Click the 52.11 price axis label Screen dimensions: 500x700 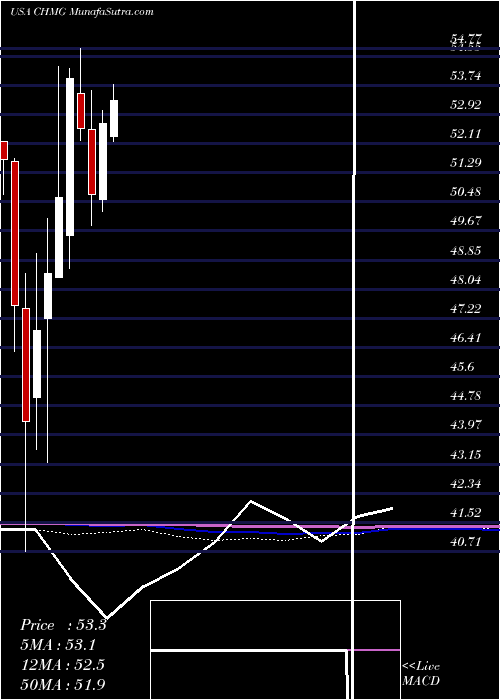(466, 133)
